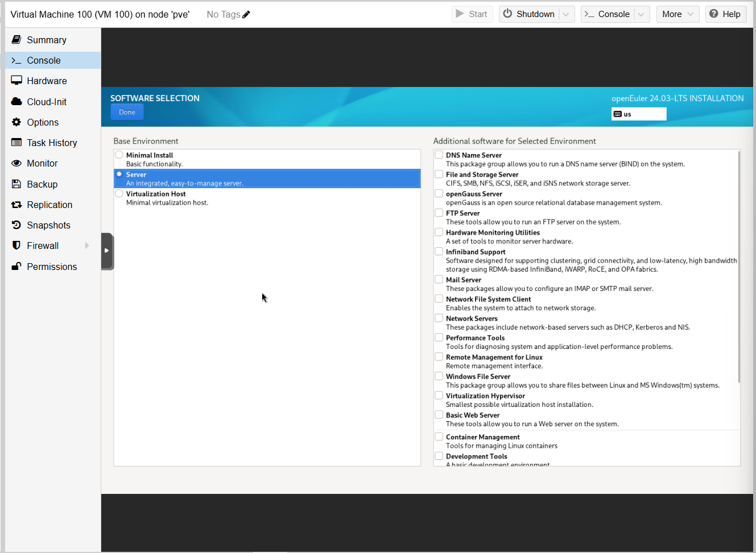The height and width of the screenshot is (553, 756).
Task: Open Cloud-Init via its cloud icon
Action: pos(16,102)
